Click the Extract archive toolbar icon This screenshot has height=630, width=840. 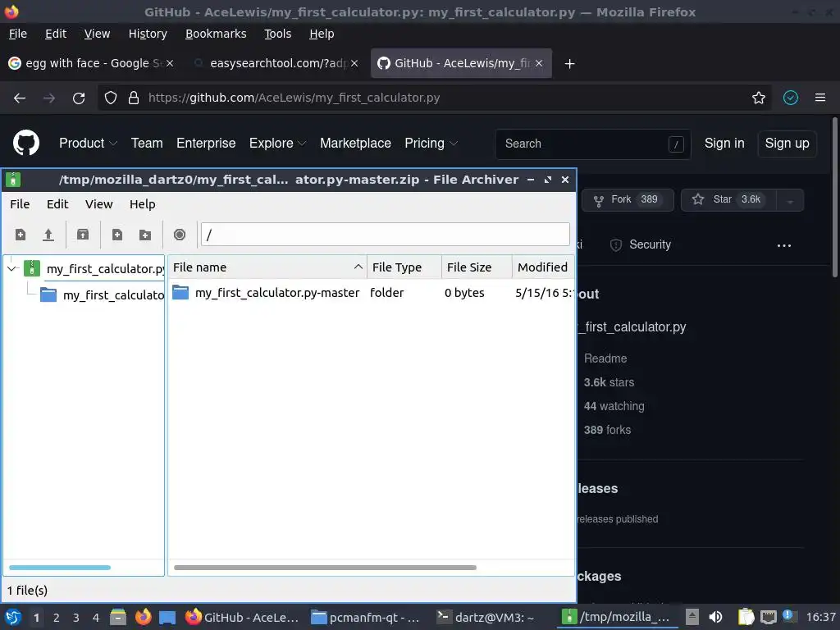click(x=83, y=235)
